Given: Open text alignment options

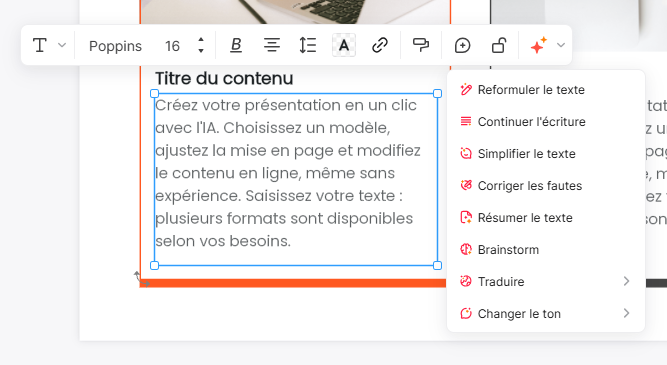Looking at the screenshot, I should [x=272, y=45].
